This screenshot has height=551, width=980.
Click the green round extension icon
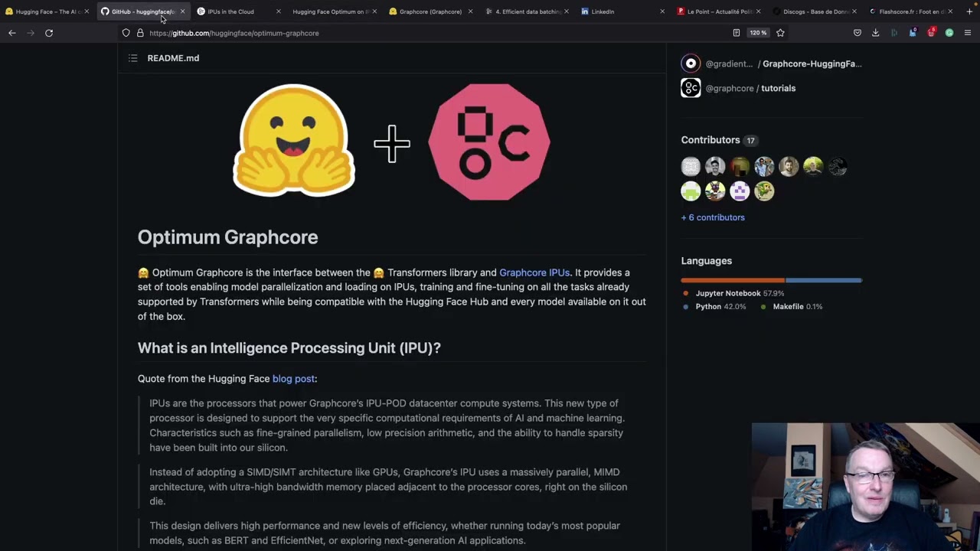tap(949, 33)
